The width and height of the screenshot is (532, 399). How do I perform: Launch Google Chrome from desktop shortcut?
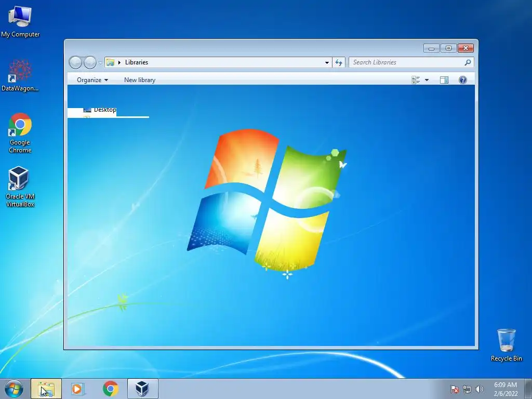20,132
